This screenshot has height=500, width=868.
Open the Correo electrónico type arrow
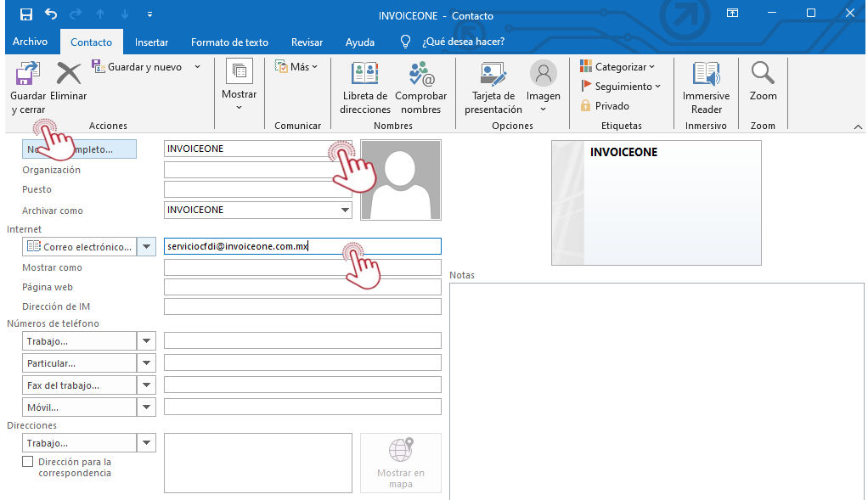pos(147,247)
